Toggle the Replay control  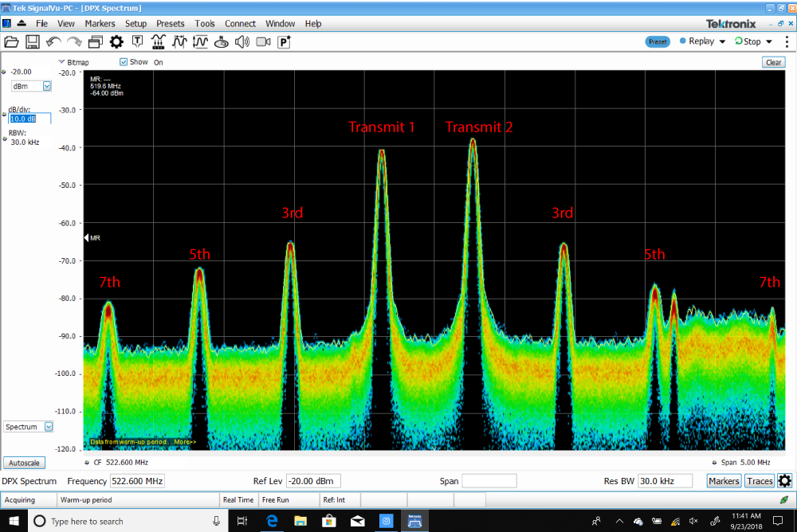click(701, 41)
